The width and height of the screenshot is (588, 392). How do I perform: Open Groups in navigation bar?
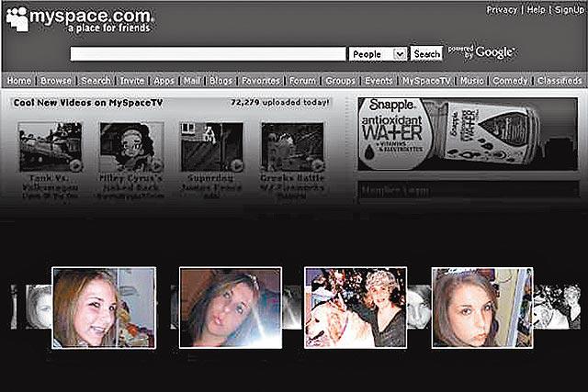(341, 81)
